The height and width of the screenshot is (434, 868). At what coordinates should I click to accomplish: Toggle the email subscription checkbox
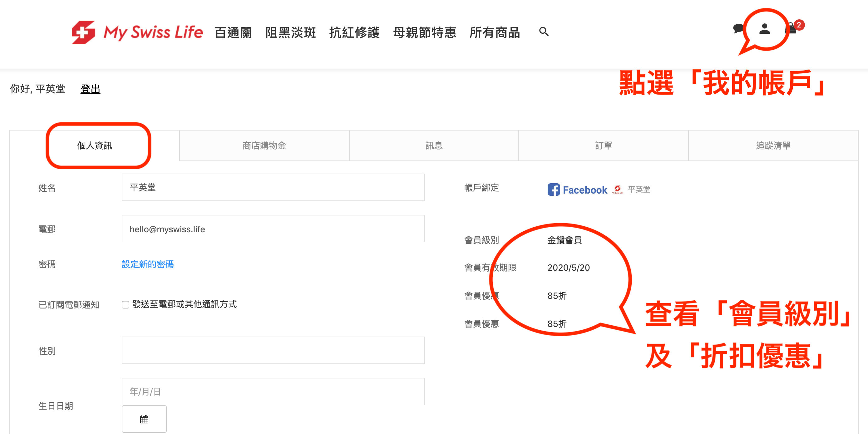point(125,305)
